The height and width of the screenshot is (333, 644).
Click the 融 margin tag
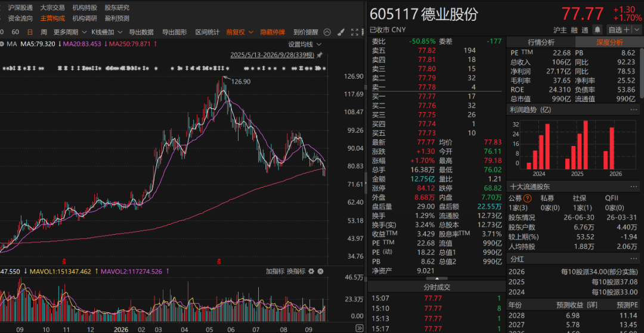[x=574, y=30]
